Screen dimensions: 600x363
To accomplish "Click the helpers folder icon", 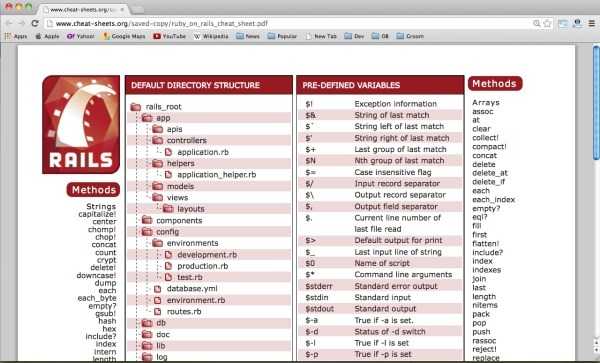I will point(157,163).
